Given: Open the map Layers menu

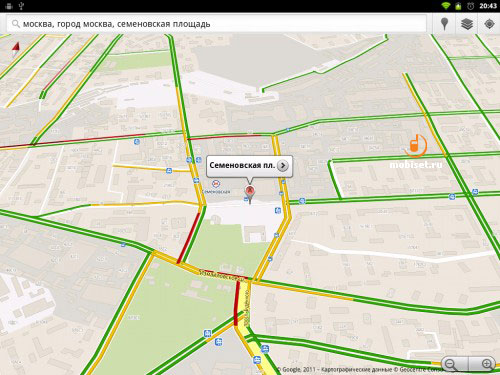Looking at the screenshot, I should (467, 24).
